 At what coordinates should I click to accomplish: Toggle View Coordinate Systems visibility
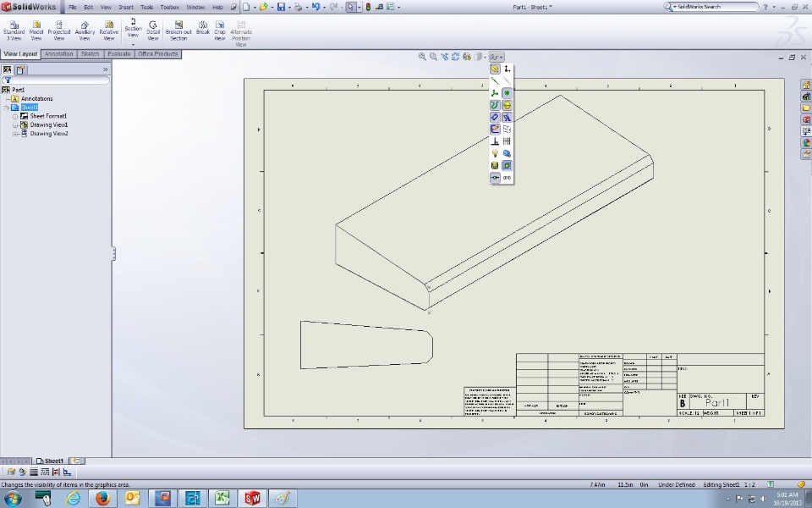[495, 93]
